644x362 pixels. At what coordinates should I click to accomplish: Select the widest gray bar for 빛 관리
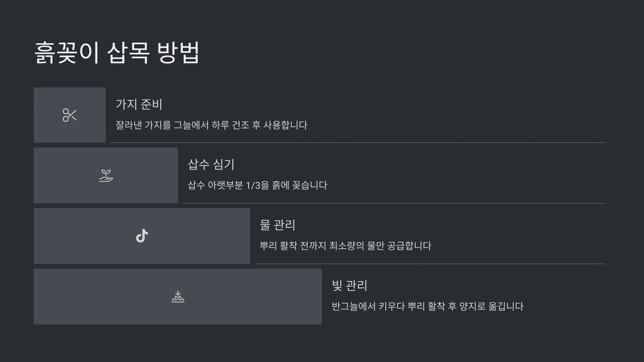coord(178,297)
